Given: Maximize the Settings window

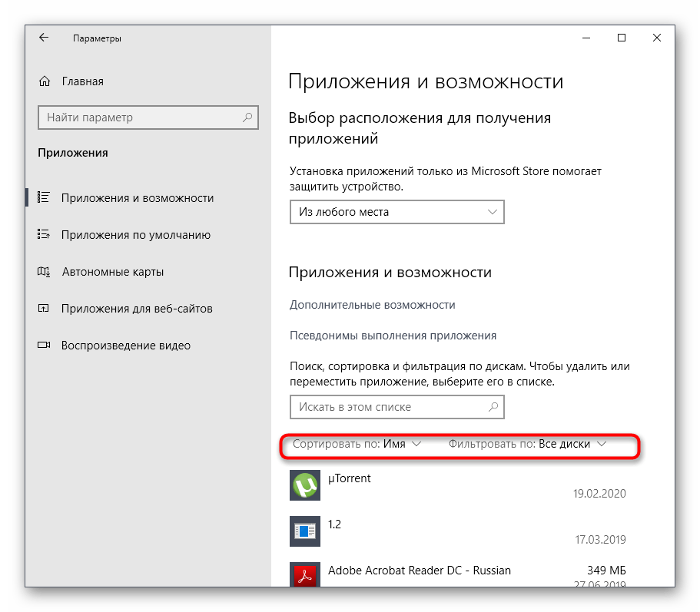Looking at the screenshot, I should coord(622,38).
